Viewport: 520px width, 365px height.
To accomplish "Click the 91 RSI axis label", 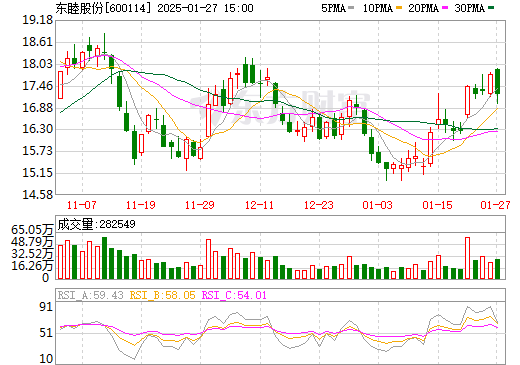I will click(x=46, y=307).
